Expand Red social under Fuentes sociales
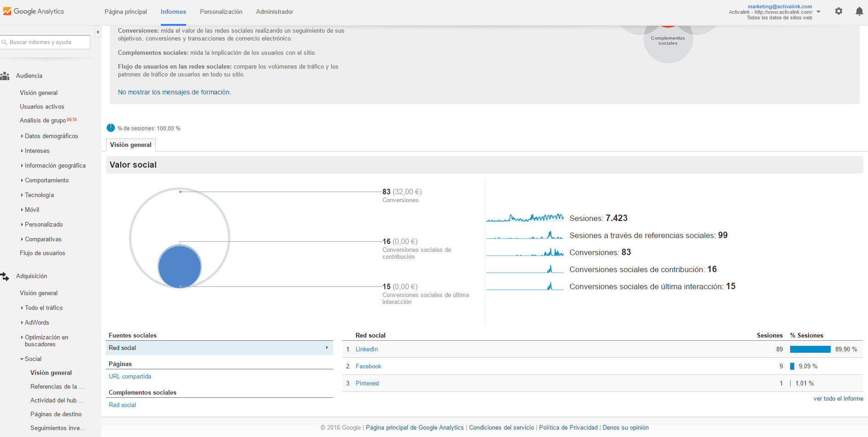This screenshot has height=437, width=868. (328, 348)
